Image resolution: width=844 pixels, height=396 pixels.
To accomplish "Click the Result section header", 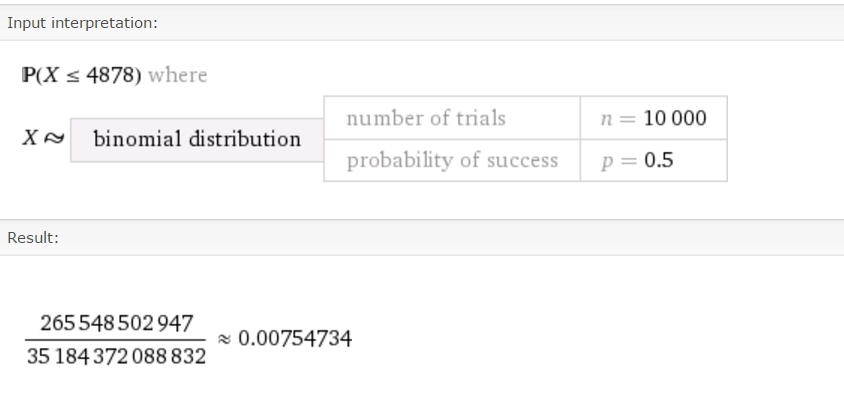I will (33, 238).
